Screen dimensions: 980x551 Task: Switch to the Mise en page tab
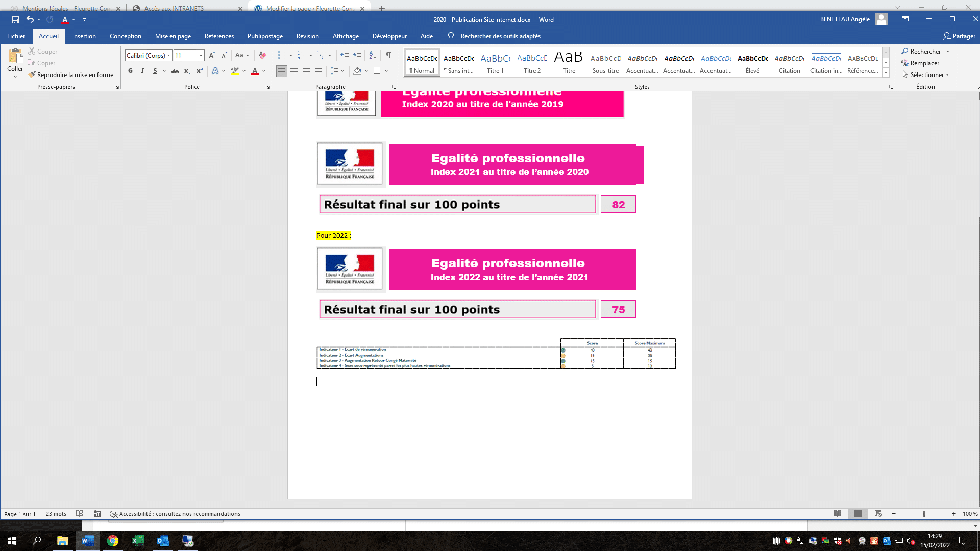(x=173, y=36)
